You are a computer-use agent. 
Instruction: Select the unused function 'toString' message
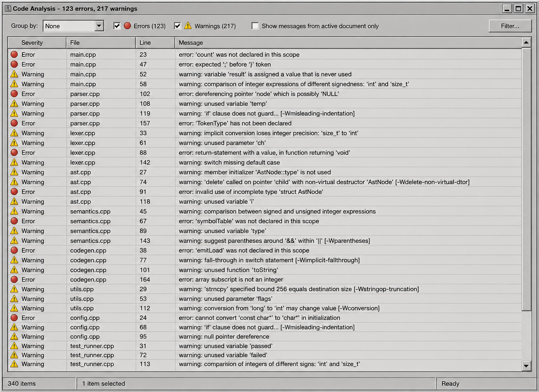229,270
